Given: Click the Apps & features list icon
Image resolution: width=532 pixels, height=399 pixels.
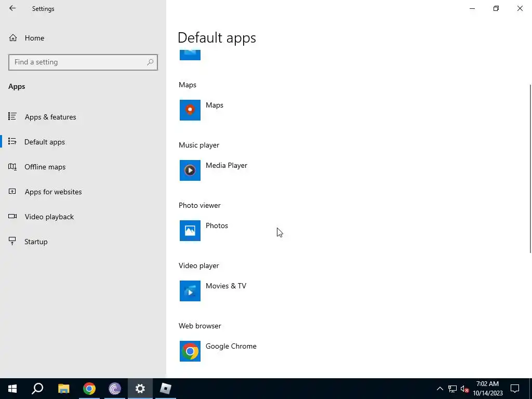Looking at the screenshot, I should 12,116.
